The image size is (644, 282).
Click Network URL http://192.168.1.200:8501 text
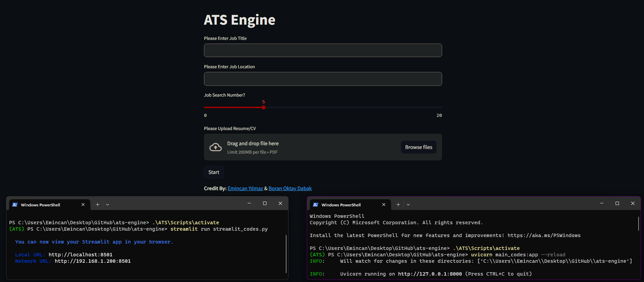(93, 261)
